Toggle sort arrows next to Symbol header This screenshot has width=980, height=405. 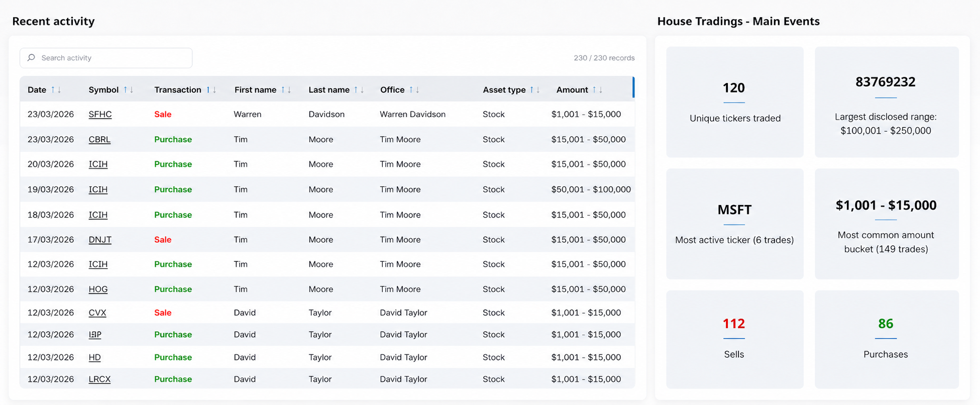click(x=129, y=90)
